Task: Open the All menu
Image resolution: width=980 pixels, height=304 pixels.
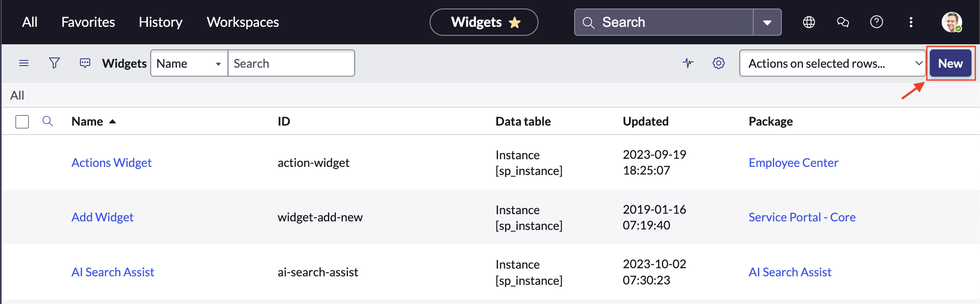Action: pos(30,22)
